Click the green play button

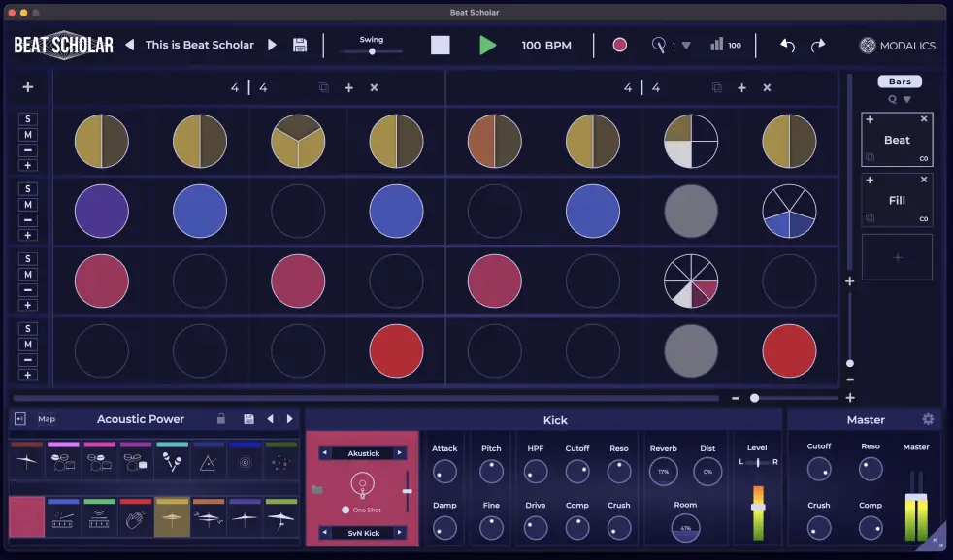click(x=487, y=45)
